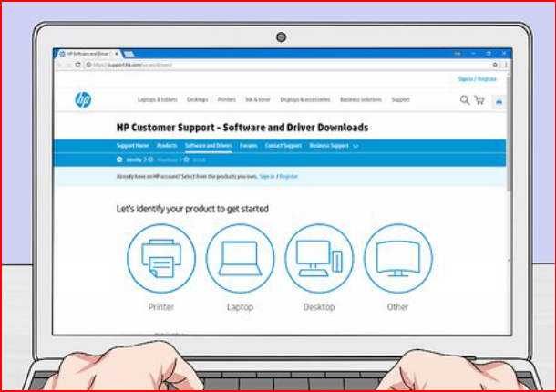Viewport: 556px width, 392px height.
Task: Click heading 'Let's identify your product to get started'
Action: pyautogui.click(x=192, y=209)
